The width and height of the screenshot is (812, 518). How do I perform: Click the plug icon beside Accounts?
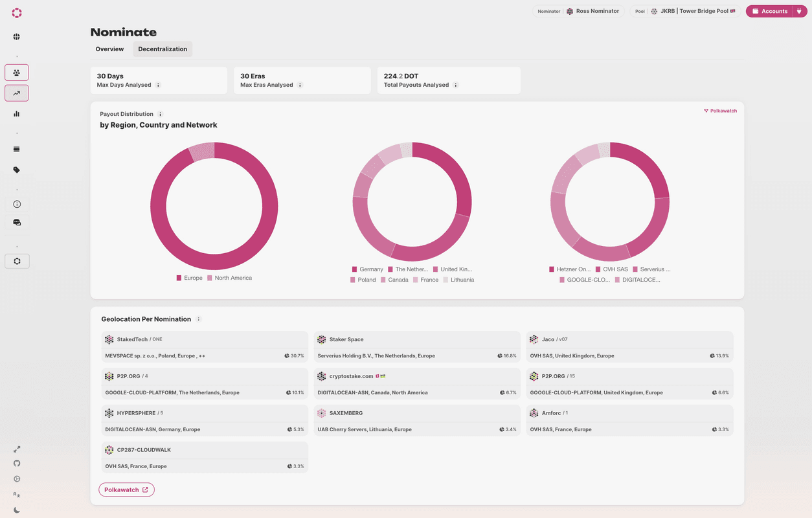(x=799, y=11)
